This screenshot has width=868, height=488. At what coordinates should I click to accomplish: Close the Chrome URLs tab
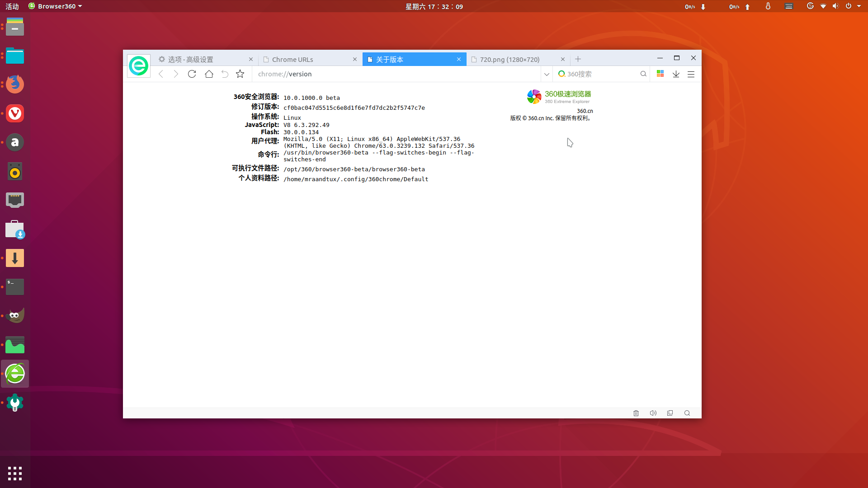tap(355, 59)
